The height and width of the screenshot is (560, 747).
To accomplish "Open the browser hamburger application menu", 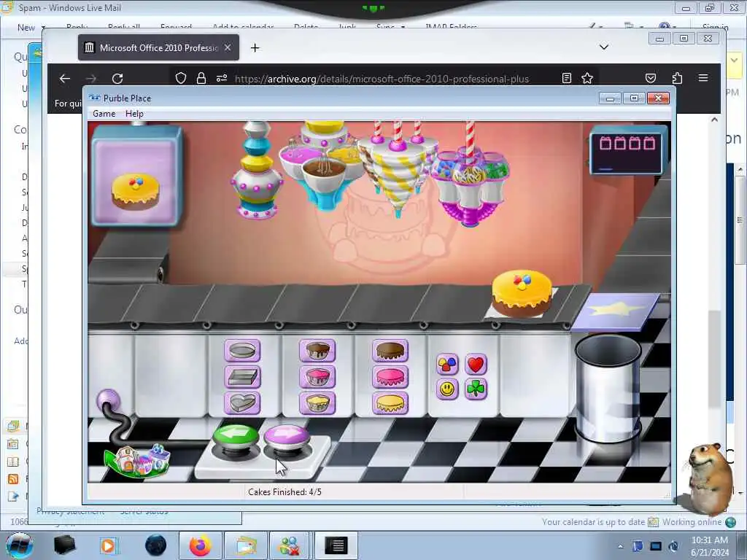I will point(703,78).
